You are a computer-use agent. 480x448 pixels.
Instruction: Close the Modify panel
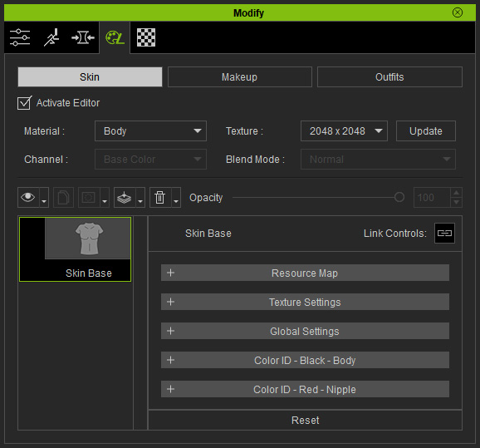(x=458, y=12)
